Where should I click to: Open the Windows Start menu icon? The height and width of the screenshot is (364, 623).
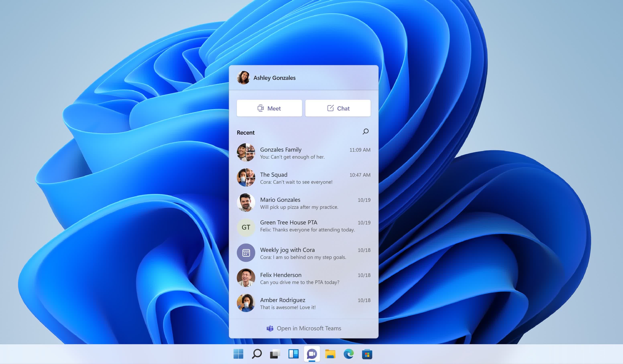[238, 354]
